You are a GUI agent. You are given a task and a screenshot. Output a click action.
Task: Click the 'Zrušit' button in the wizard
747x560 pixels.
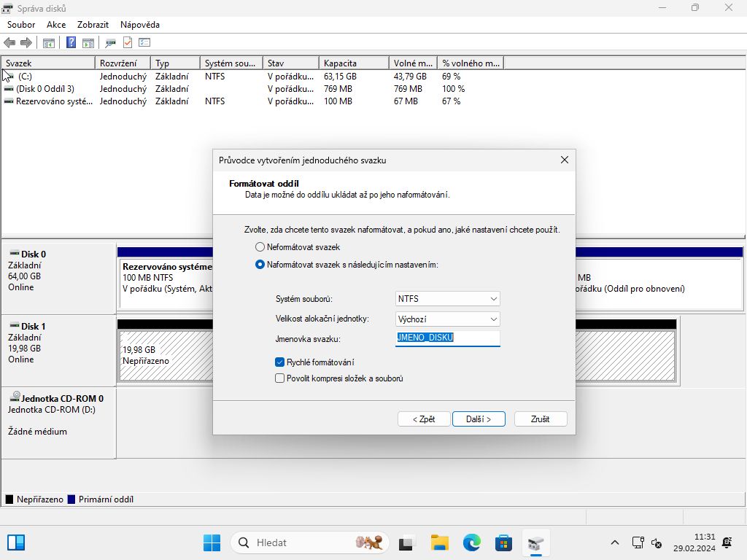(540, 419)
